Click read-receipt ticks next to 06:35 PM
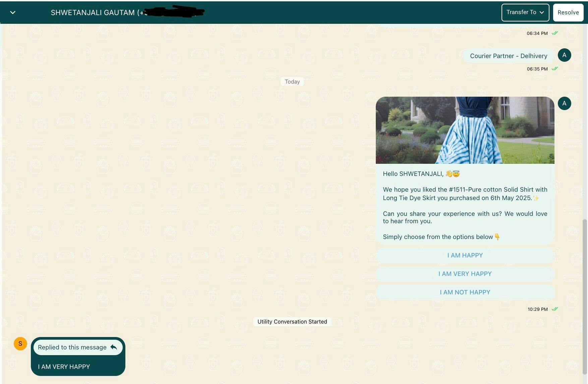The image size is (588, 384). [x=555, y=69]
